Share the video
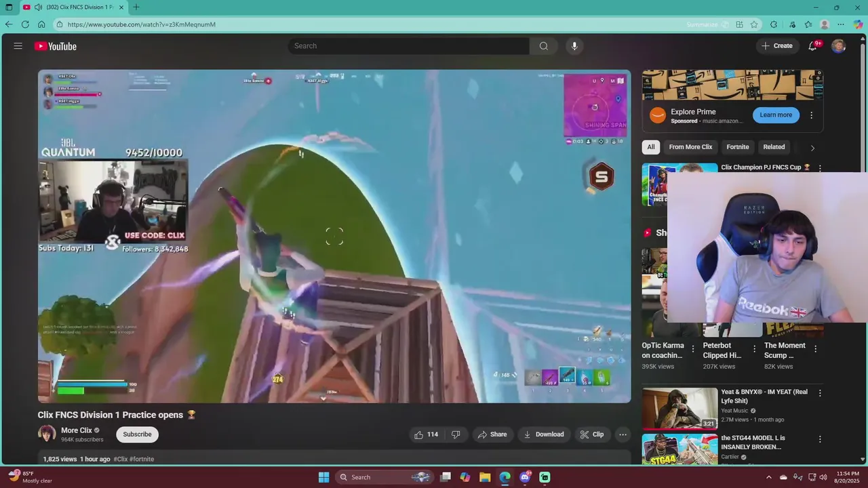 click(x=491, y=434)
